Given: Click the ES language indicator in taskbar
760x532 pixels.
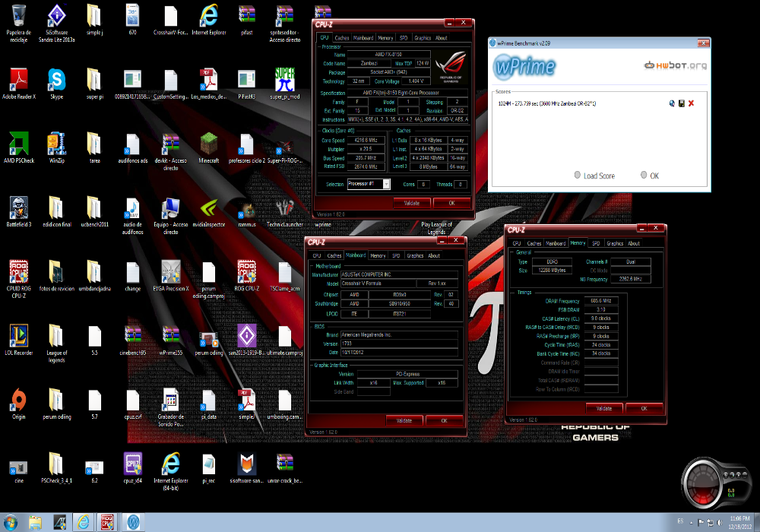Looking at the screenshot, I should (x=680, y=521).
